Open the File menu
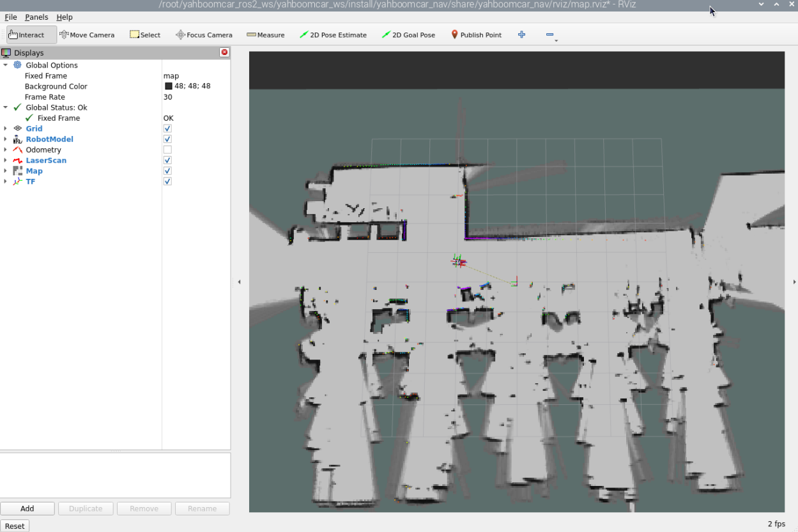This screenshot has width=798, height=532. pos(10,17)
